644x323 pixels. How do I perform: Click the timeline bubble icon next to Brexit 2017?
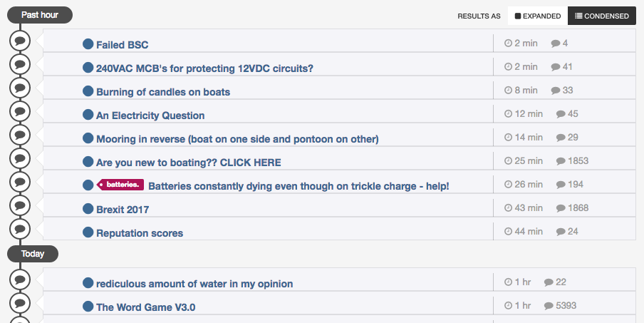click(x=20, y=205)
